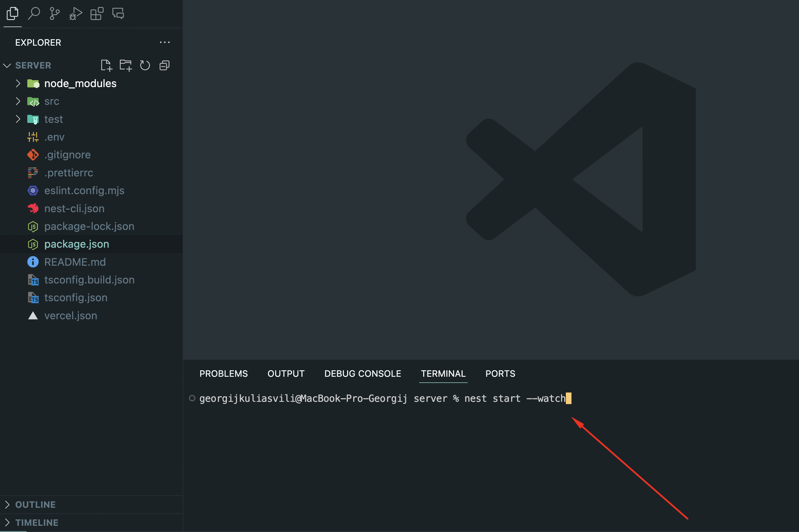Click the .gitignore git icon
Screen dimensions: 799x532
point(33,155)
